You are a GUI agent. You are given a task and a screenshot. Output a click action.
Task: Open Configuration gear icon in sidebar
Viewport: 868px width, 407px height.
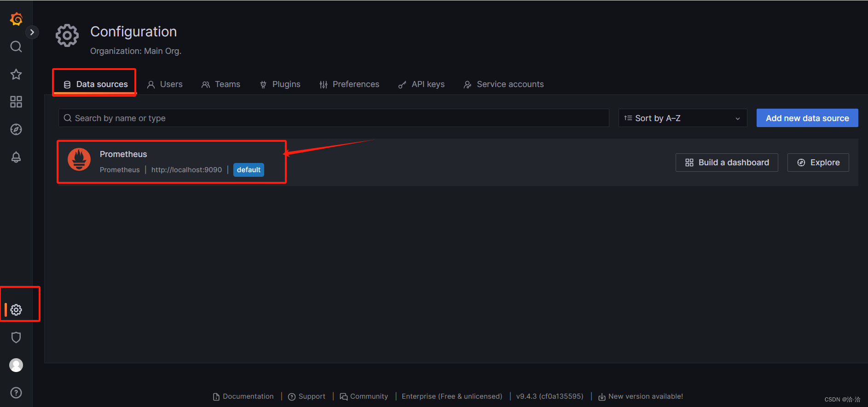[16, 310]
